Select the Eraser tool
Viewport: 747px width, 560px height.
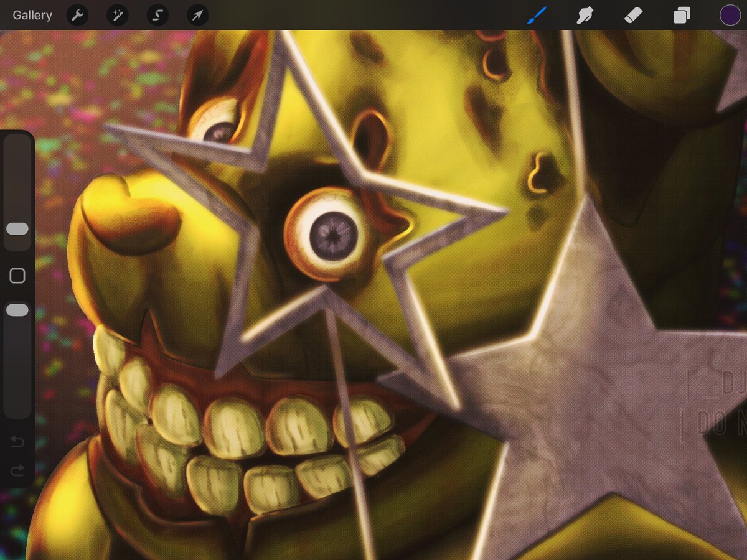tap(633, 15)
